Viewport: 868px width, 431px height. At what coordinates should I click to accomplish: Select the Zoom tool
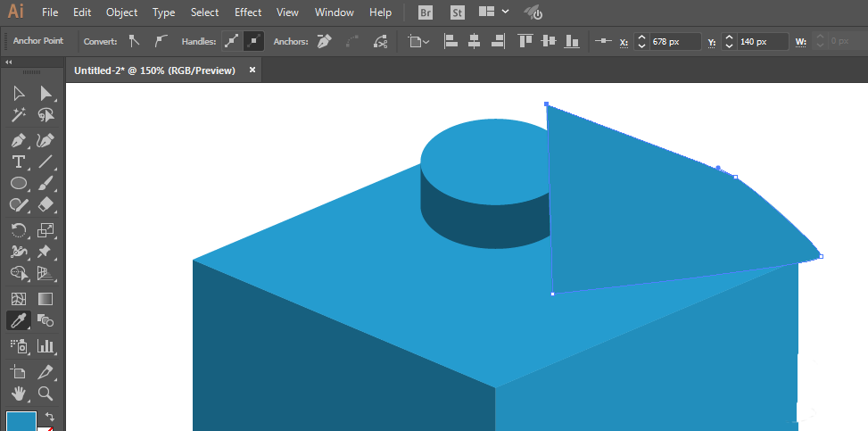45,394
